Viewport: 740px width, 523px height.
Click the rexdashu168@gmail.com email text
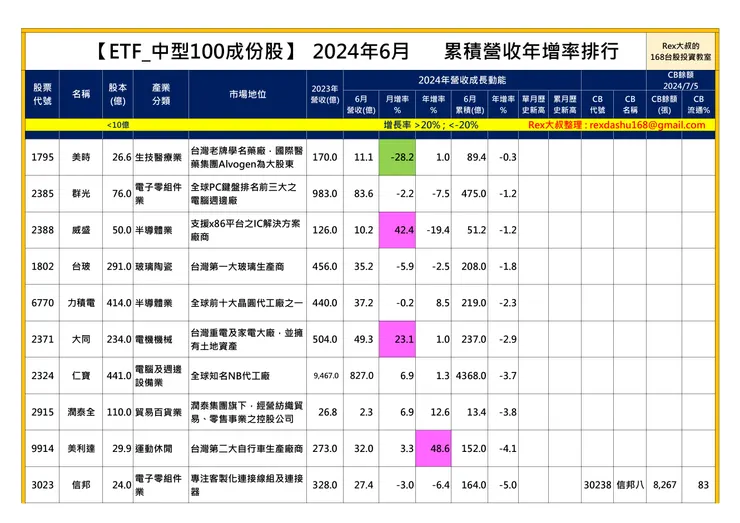(648, 125)
